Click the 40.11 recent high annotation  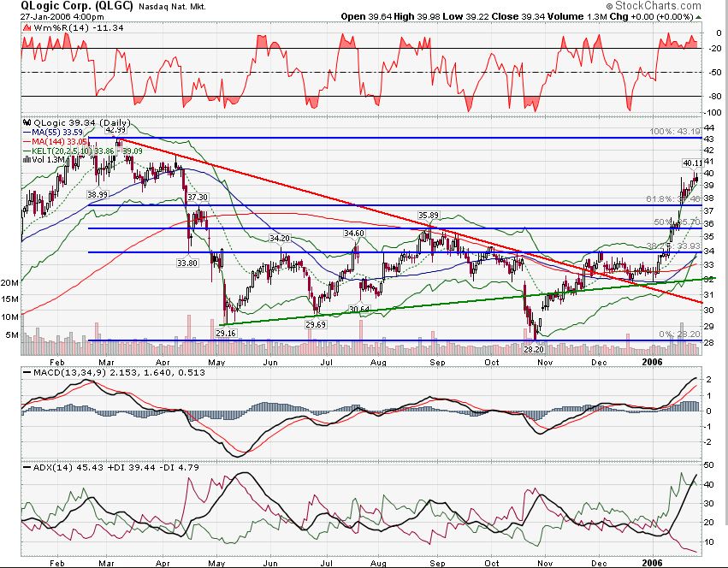693,163
